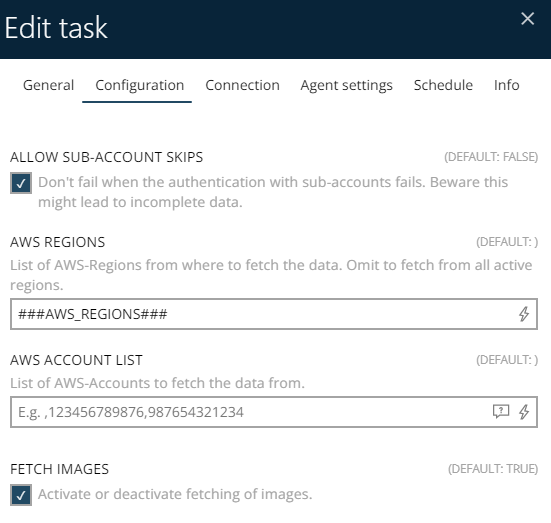Click the ALLOW SUB-ACCOUNT SKIPS heading

(x=106, y=157)
